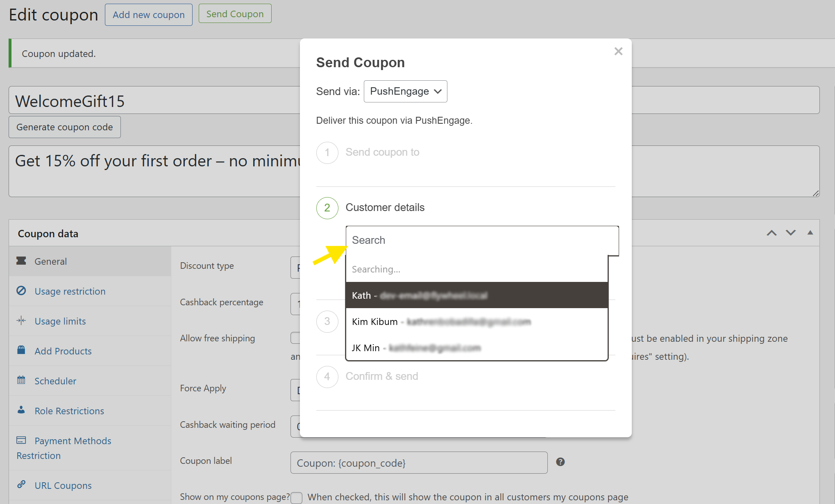Open the URL Coupons tab
The image size is (835, 504).
[90, 485]
